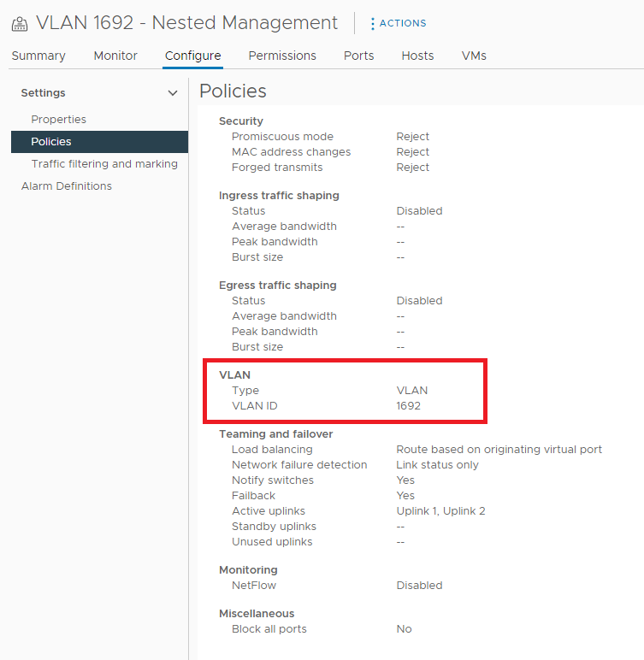
Task: Select Policies in the sidebar
Action: 51,142
